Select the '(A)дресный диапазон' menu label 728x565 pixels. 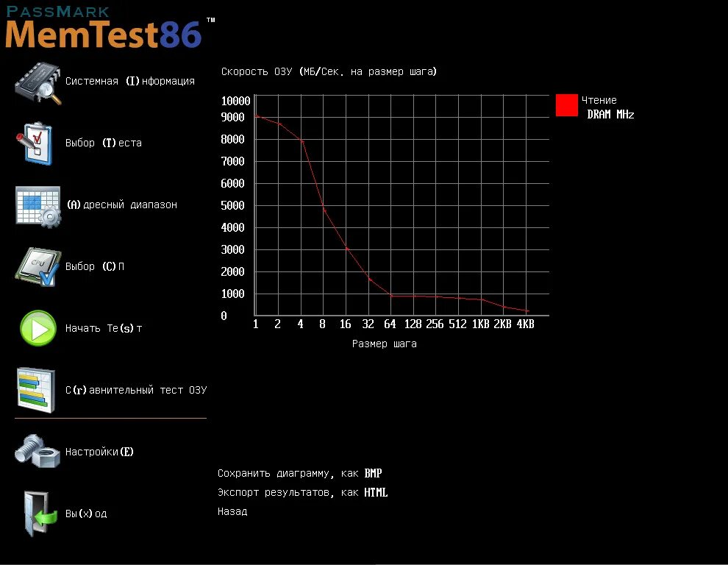122,205
